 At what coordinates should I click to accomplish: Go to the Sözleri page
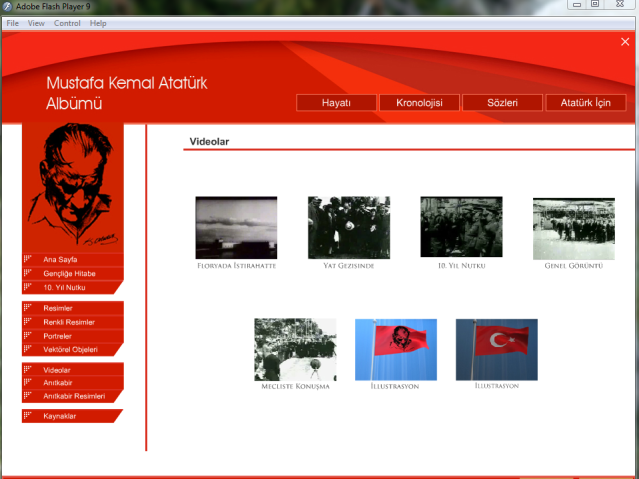click(x=502, y=103)
